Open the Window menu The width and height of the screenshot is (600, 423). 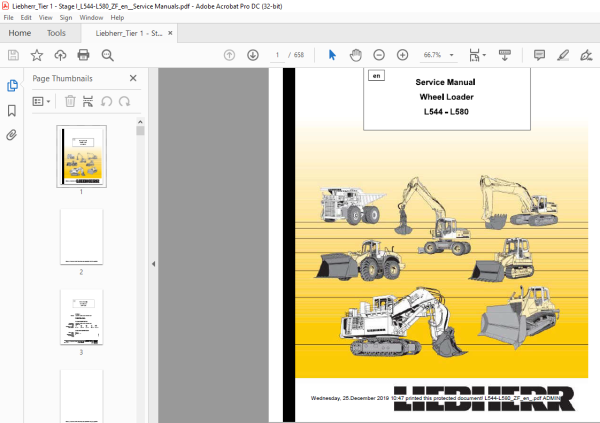pyautogui.click(x=91, y=18)
